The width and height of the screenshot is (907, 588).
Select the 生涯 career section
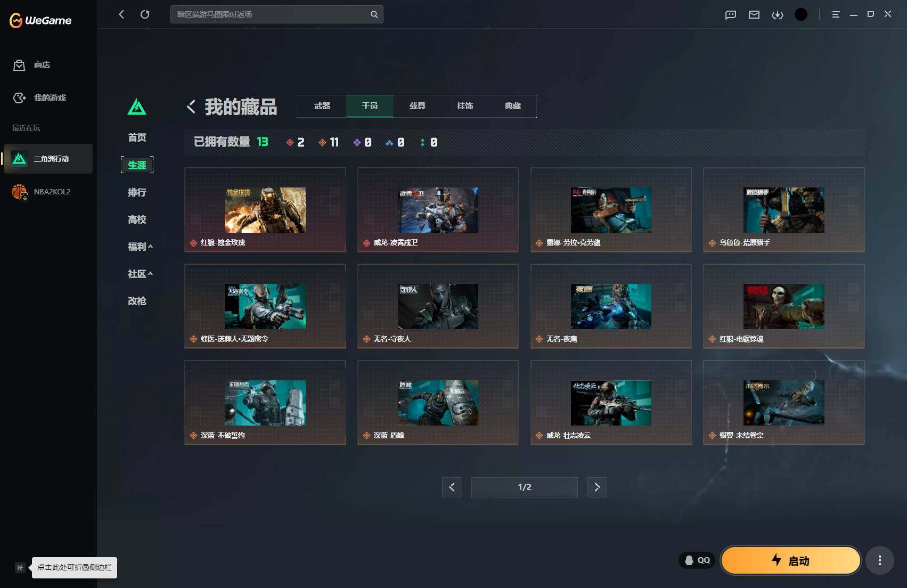[137, 165]
